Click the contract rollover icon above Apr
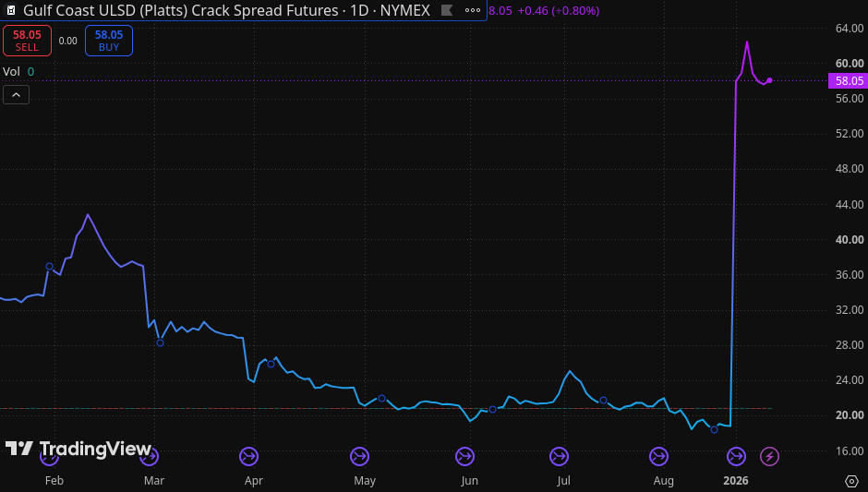The width and height of the screenshot is (868, 492). click(248, 457)
